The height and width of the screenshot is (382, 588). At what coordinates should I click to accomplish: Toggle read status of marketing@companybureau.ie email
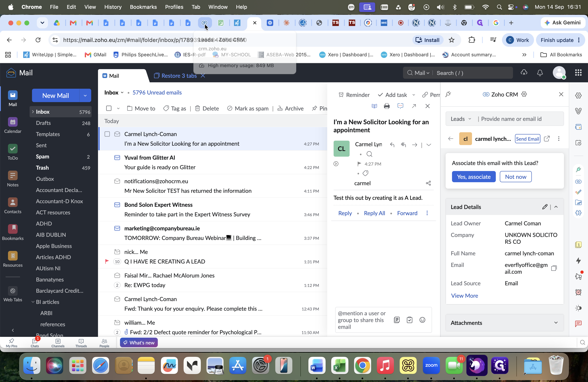click(x=117, y=228)
